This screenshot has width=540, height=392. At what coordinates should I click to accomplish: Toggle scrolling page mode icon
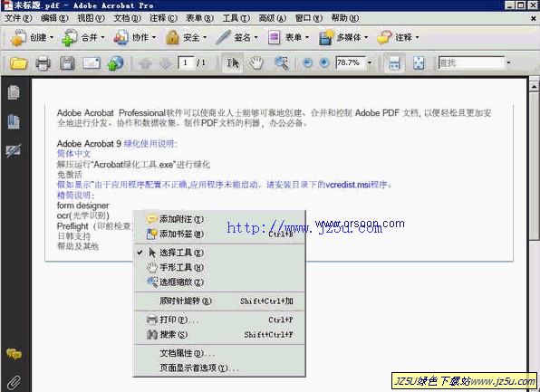(x=394, y=63)
